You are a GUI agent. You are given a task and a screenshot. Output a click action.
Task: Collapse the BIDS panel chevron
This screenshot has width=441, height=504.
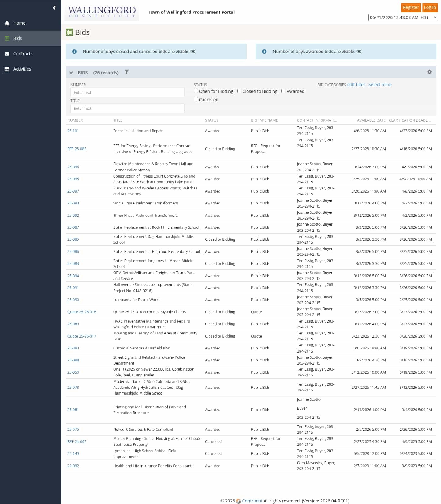click(x=71, y=73)
